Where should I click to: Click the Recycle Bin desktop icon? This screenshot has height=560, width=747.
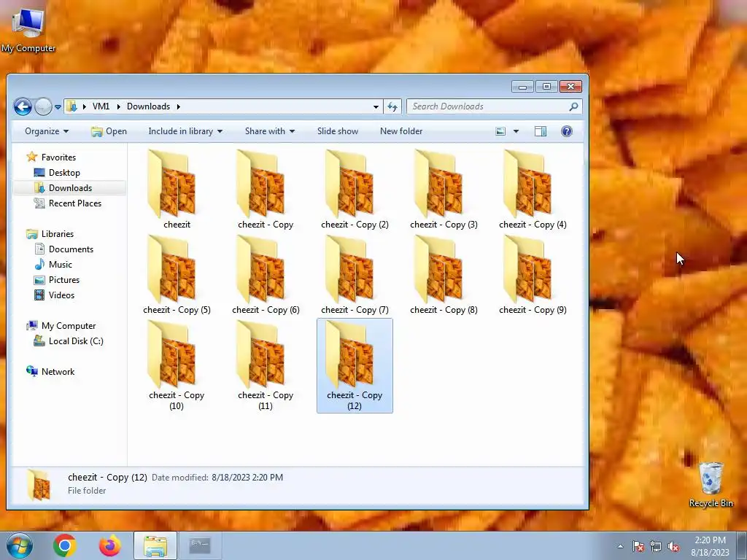click(x=711, y=484)
